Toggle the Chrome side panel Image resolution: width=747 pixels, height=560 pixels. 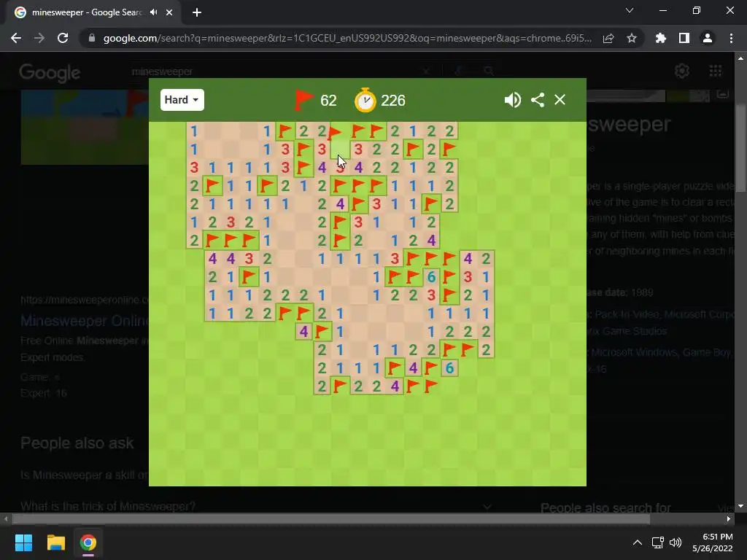tap(684, 38)
